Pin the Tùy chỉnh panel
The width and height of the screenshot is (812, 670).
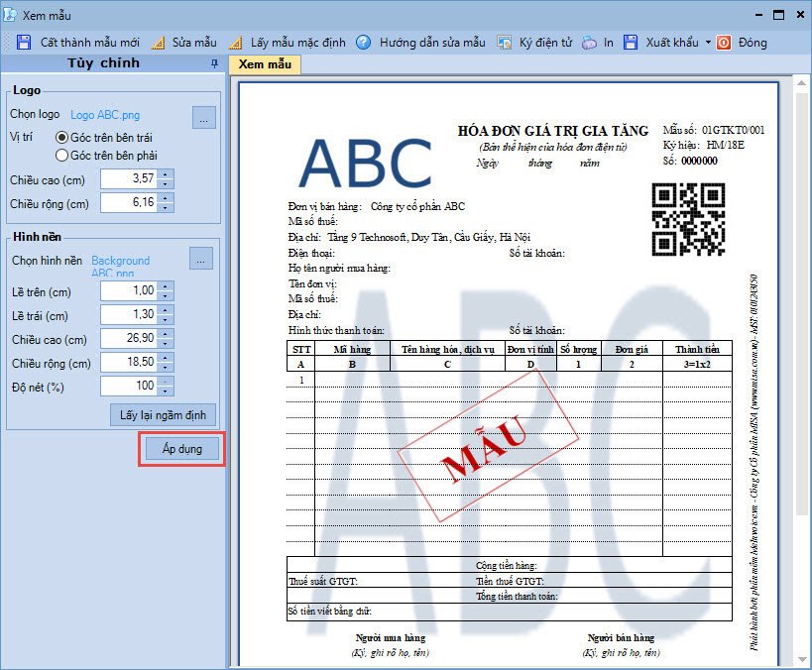pos(215,63)
